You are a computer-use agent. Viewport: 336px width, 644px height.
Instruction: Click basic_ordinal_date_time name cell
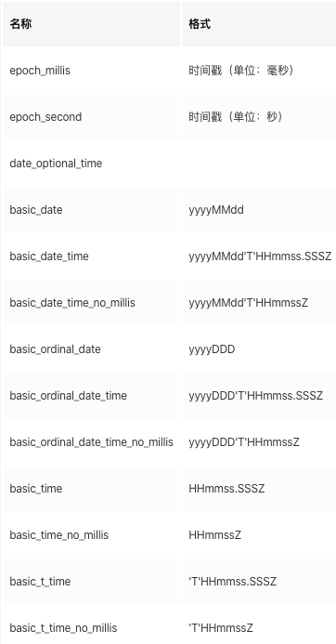click(x=68, y=396)
